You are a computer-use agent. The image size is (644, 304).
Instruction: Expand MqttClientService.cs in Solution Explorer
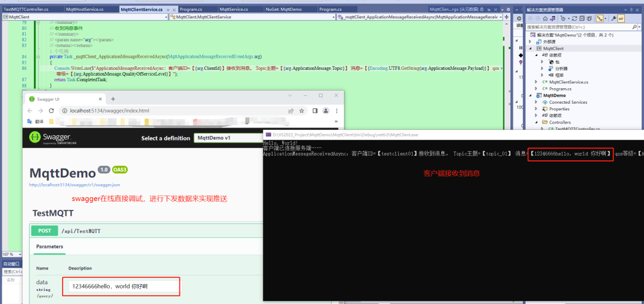(536, 82)
